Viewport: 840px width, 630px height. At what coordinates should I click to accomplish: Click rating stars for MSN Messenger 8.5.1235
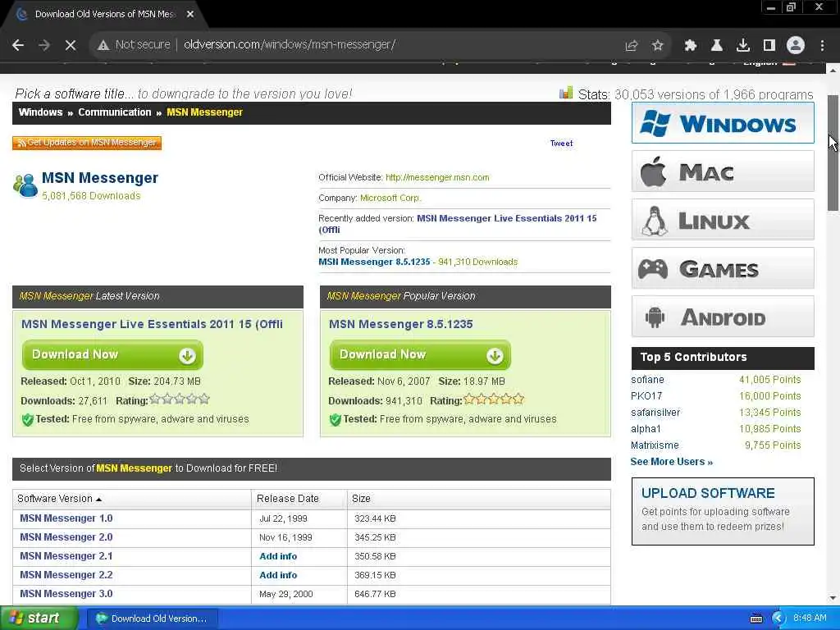tap(493, 399)
